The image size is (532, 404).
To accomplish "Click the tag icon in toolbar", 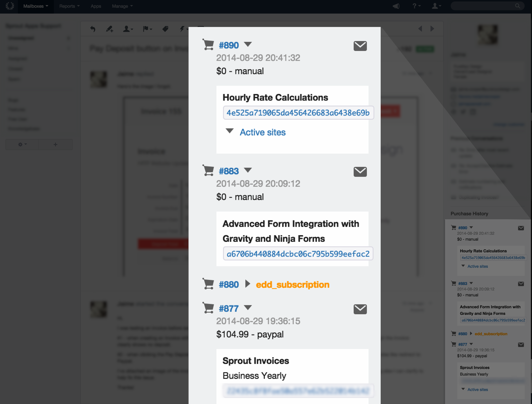I will [165, 29].
